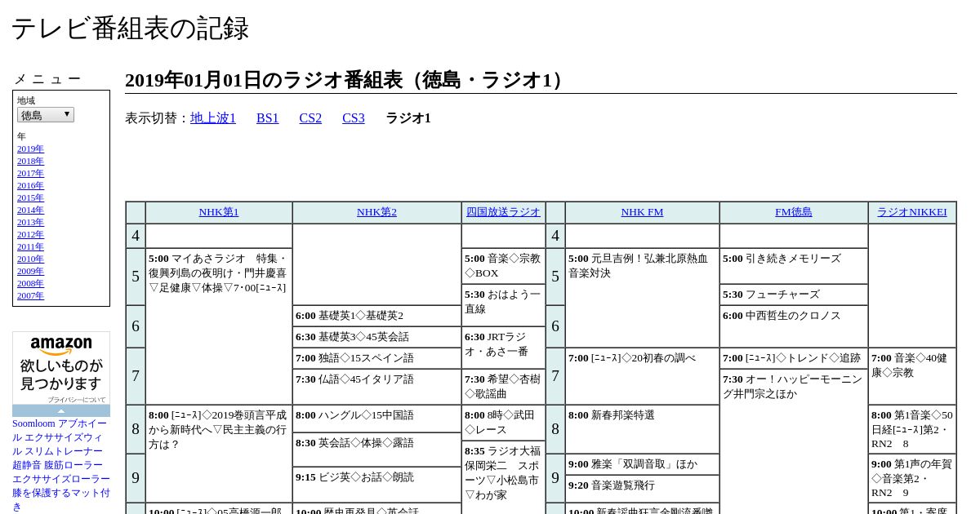Click the 8:00 第1音楽◇50日経 program

(x=912, y=429)
